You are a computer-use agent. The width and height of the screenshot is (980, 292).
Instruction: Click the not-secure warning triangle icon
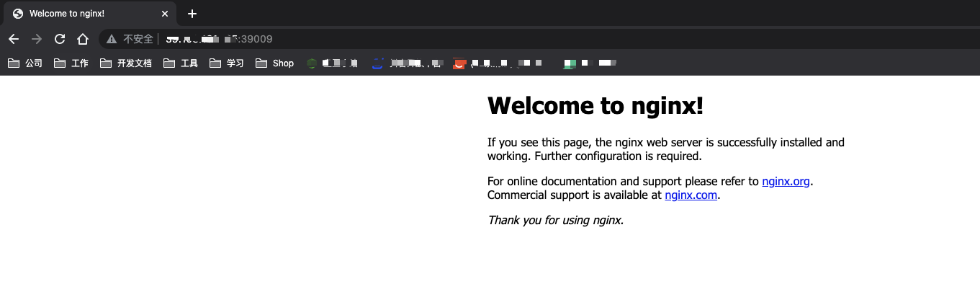[x=112, y=39]
